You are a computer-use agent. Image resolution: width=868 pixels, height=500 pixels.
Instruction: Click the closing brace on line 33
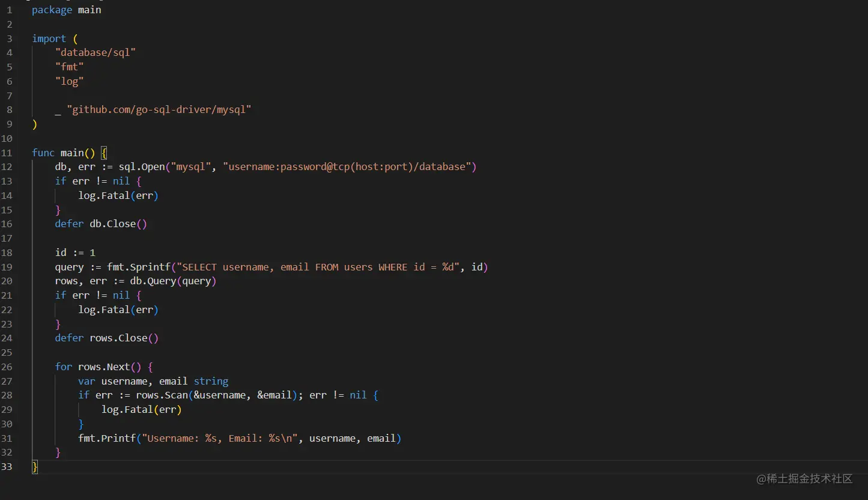pyautogui.click(x=35, y=466)
